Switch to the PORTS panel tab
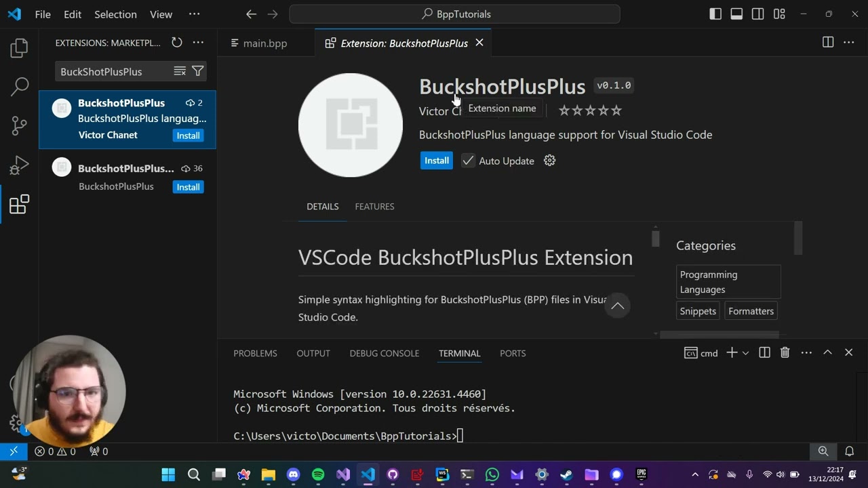Viewport: 868px width, 488px height. click(513, 353)
